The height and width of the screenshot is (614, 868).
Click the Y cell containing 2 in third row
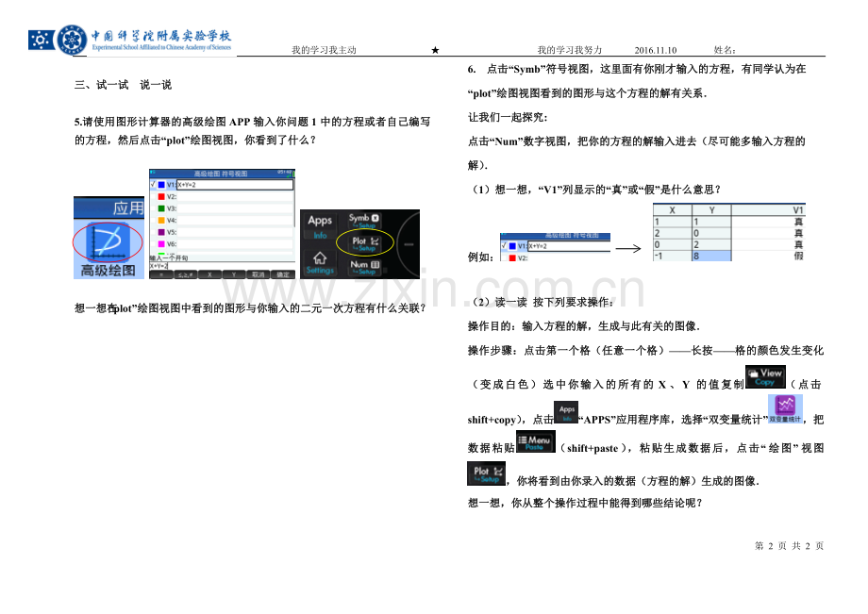click(711, 244)
